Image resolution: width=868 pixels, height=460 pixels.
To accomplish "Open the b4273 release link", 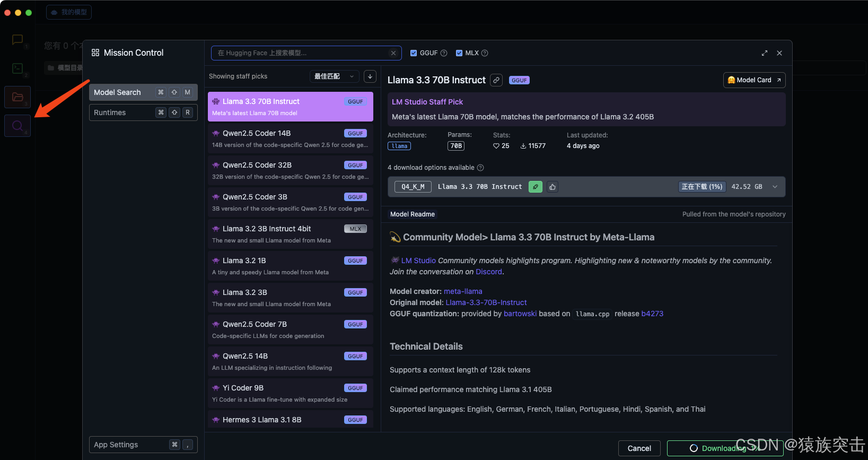I will click(x=652, y=314).
